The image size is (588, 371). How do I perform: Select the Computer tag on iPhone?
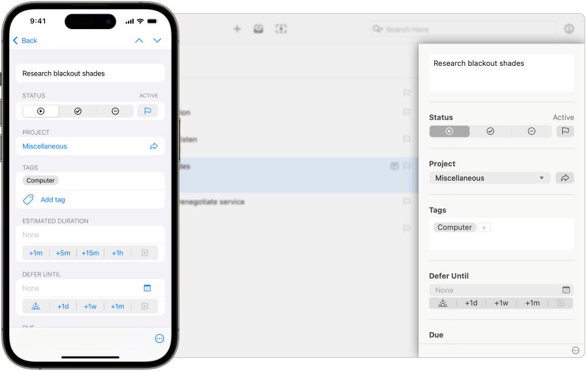pos(41,180)
